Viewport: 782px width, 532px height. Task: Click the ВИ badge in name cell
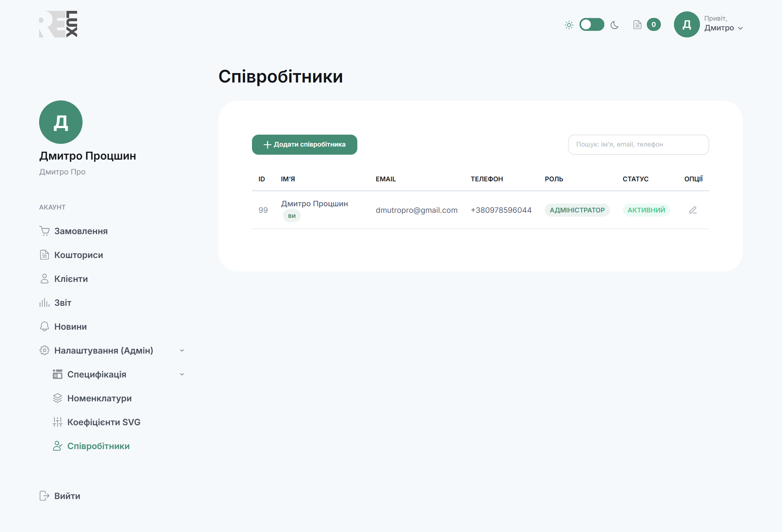[x=292, y=216]
